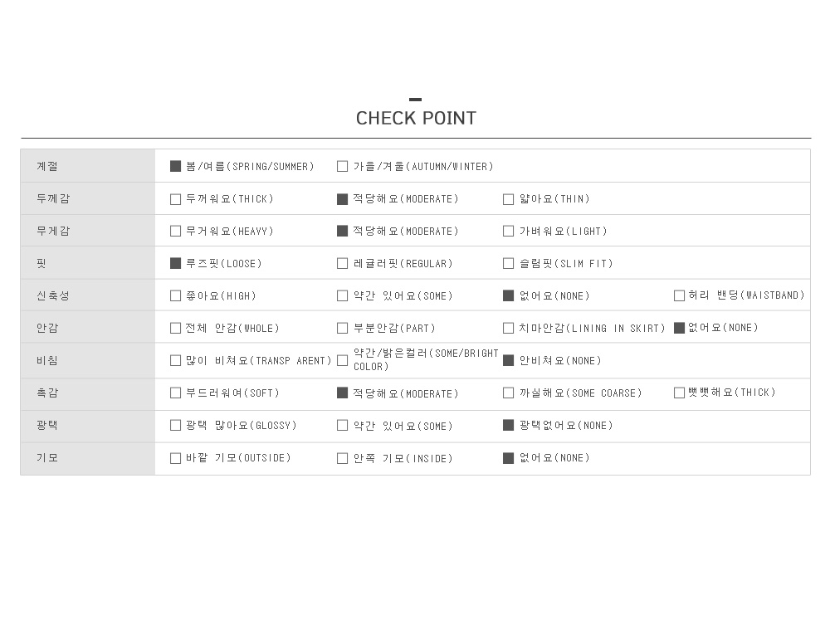This screenshot has height=644, width=830.
Task: Check the Lining in Skirt checkbox
Action: pos(508,328)
